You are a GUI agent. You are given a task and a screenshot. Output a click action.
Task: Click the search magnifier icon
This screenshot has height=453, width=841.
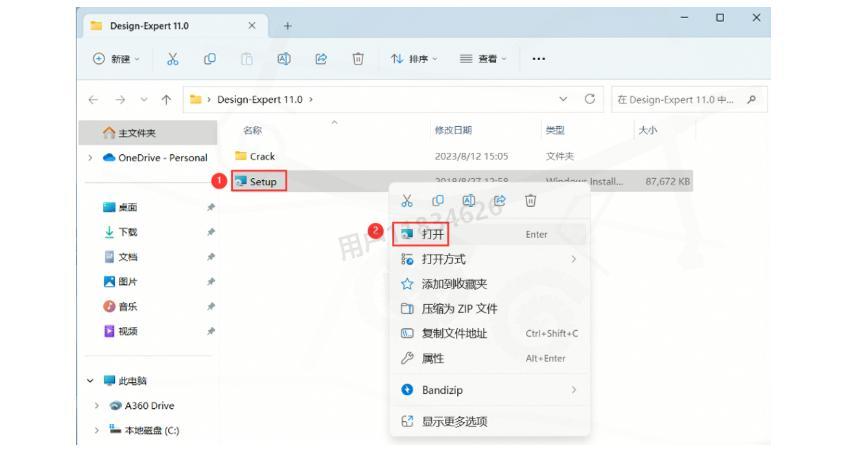click(x=751, y=99)
